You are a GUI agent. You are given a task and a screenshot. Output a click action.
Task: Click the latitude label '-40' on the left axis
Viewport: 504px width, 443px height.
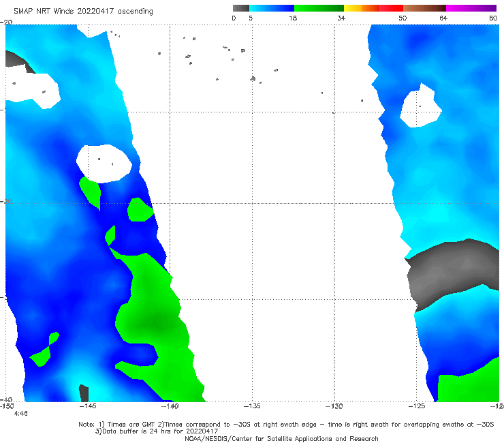coord(6,399)
